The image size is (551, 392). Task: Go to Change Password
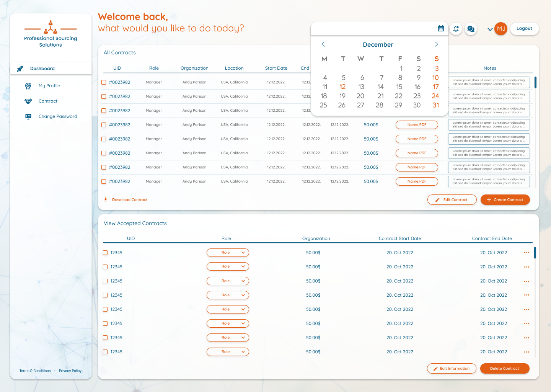pos(58,116)
